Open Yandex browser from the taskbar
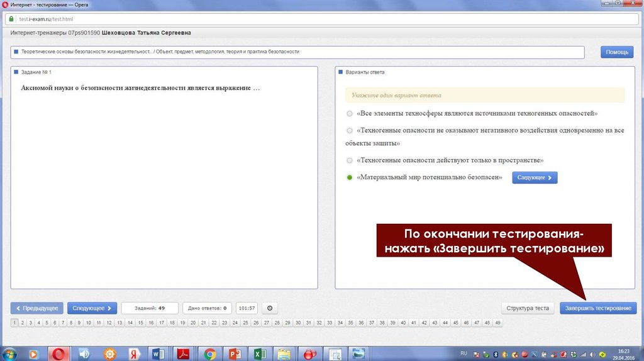This screenshot has height=361, width=644. (133, 354)
